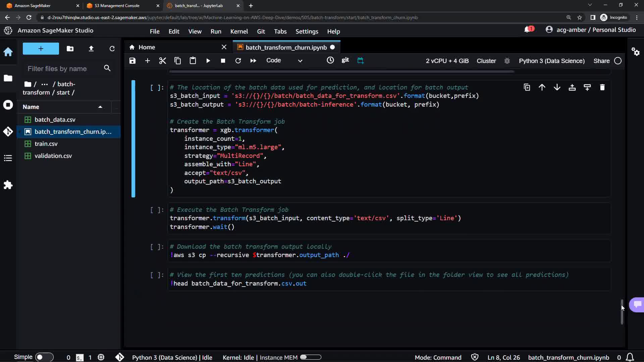Open the Kernel menu

[x=239, y=32]
